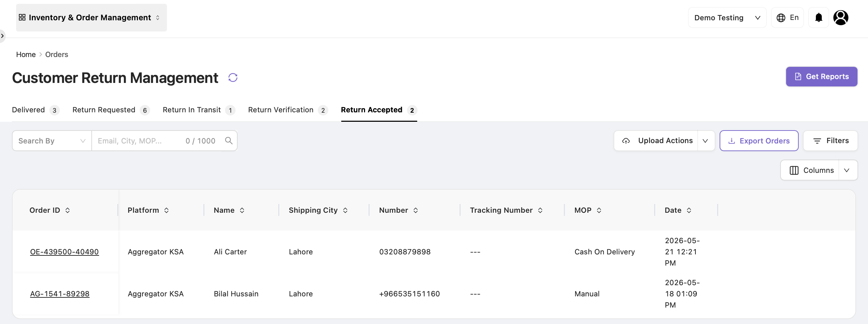Click the search magnifier icon
868x324 pixels.
coord(229,141)
